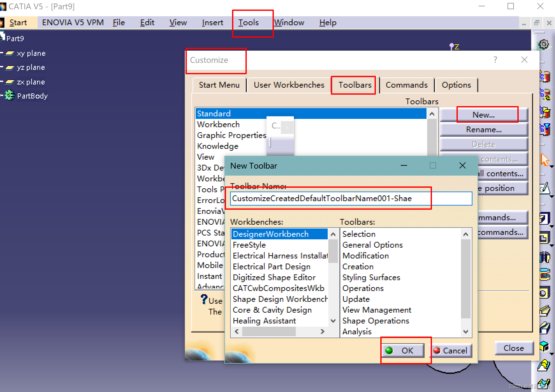Select the Pad tool icon
The width and height of the screenshot is (555, 392).
pyautogui.click(x=544, y=219)
